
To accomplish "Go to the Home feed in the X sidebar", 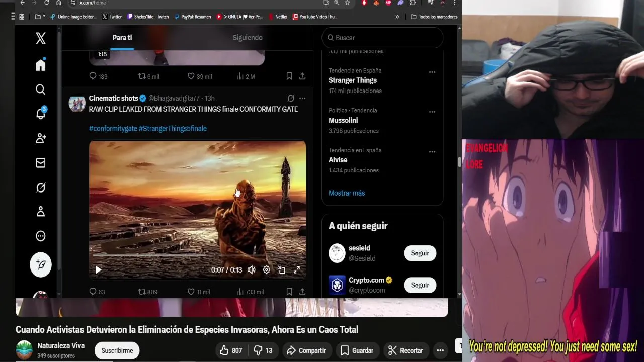I will coord(41,65).
